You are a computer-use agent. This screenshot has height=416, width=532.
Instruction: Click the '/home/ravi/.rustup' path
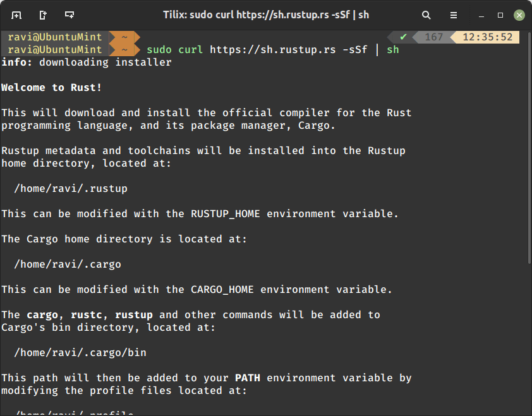[x=71, y=189]
